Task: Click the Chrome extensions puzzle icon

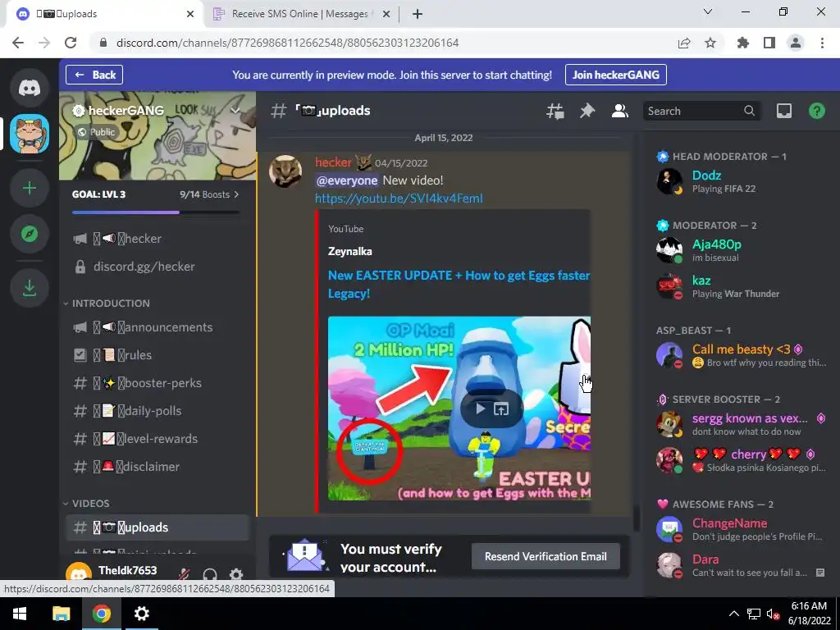Action: coord(742,43)
